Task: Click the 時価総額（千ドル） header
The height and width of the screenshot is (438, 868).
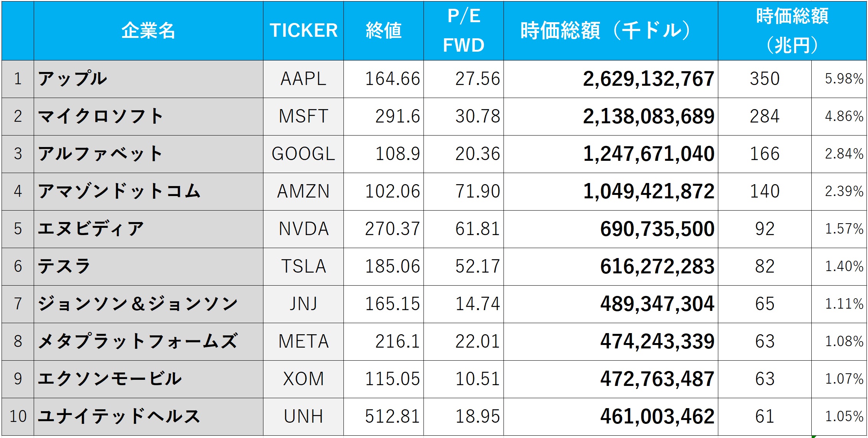Action: (x=610, y=31)
